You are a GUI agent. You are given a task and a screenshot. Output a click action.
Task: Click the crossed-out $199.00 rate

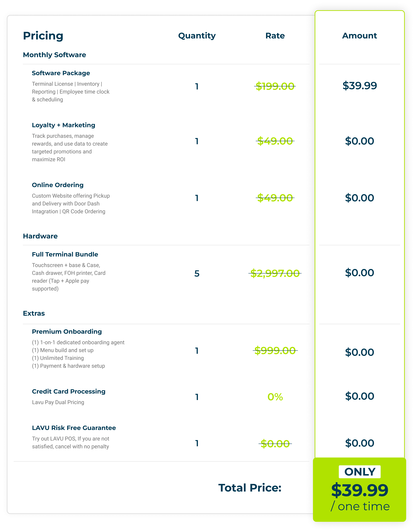pyautogui.click(x=275, y=86)
